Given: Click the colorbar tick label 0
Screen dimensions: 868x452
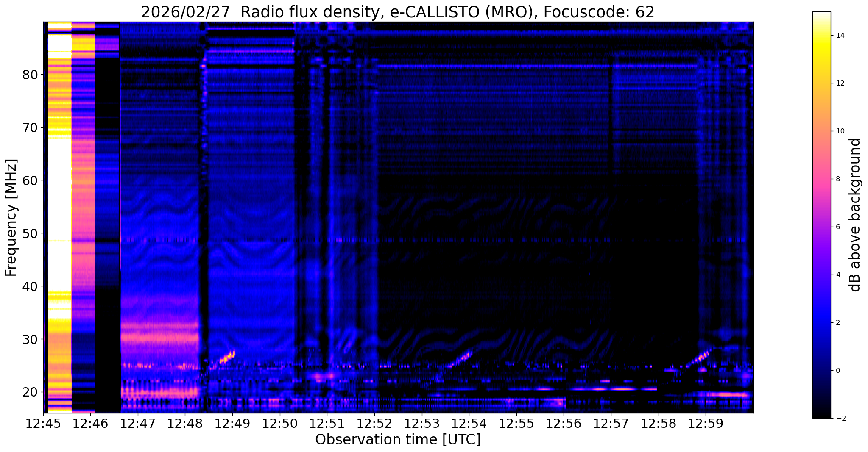Looking at the screenshot, I should point(837,371).
